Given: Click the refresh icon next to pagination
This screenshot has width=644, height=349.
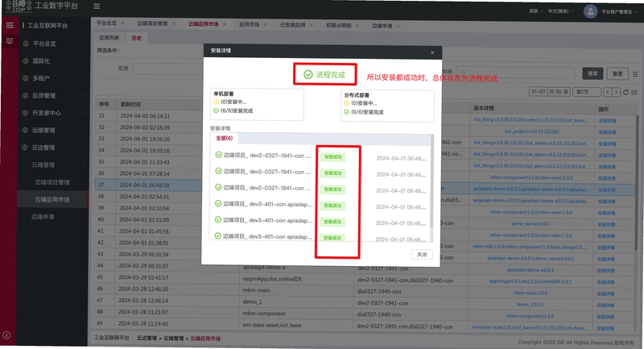Looking at the screenshot, I should click(x=625, y=92).
